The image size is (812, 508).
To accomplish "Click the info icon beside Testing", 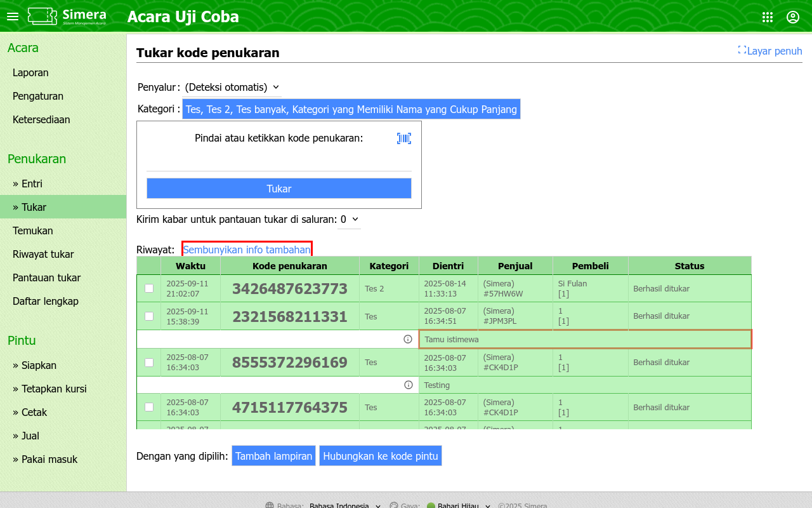I will pyautogui.click(x=408, y=385).
